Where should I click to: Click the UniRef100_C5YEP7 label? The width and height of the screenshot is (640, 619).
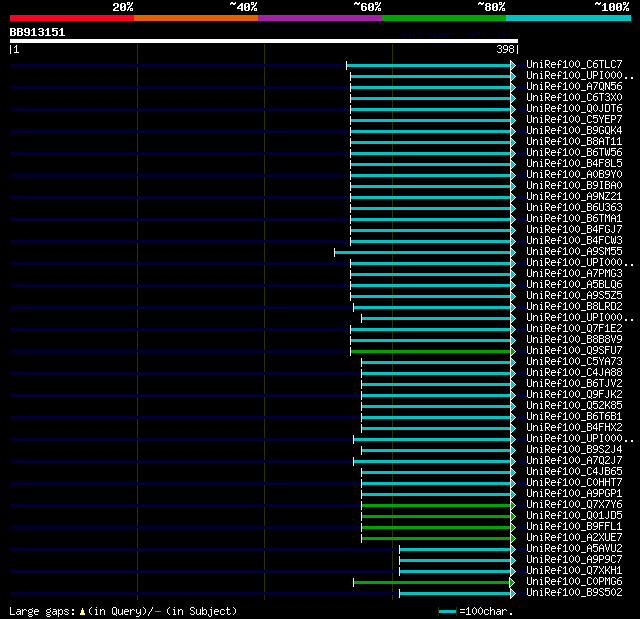tap(574, 120)
